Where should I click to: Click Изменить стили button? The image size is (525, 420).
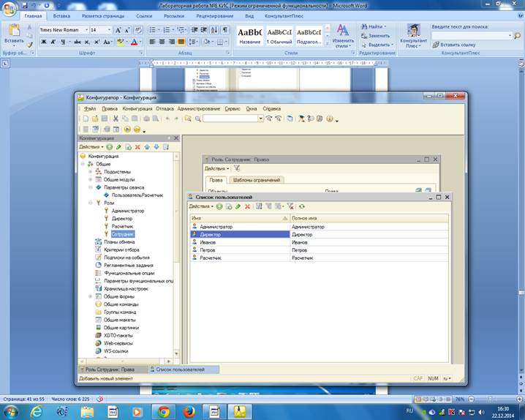[343, 36]
